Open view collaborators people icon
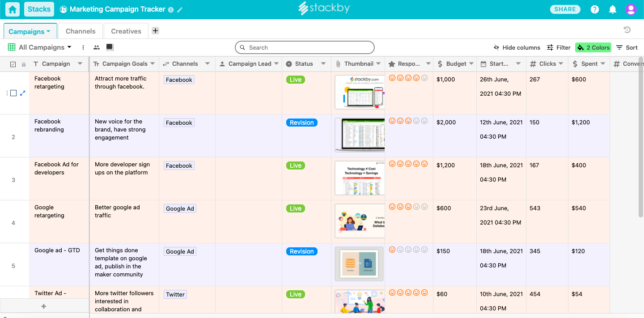The width and height of the screenshot is (644, 318). pyautogui.click(x=97, y=47)
